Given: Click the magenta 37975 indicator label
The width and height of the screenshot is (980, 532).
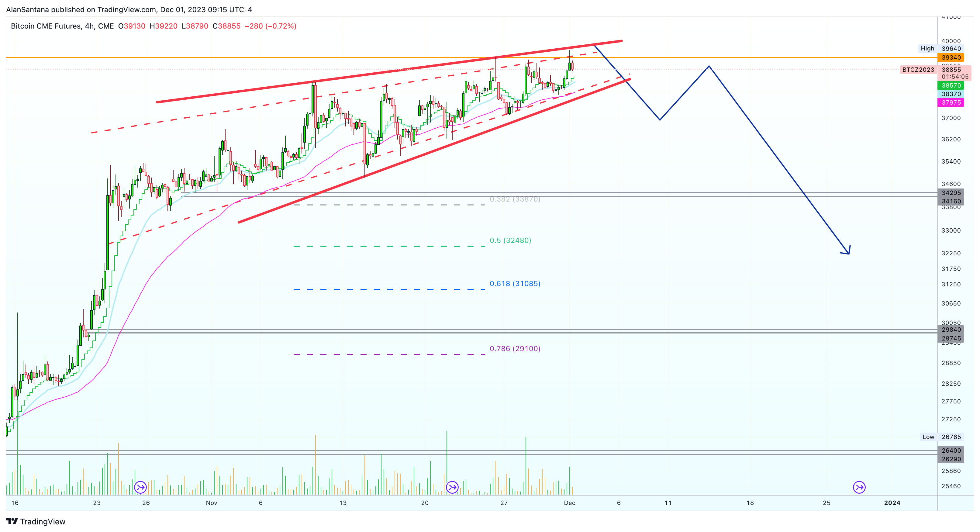Looking at the screenshot, I should point(951,102).
